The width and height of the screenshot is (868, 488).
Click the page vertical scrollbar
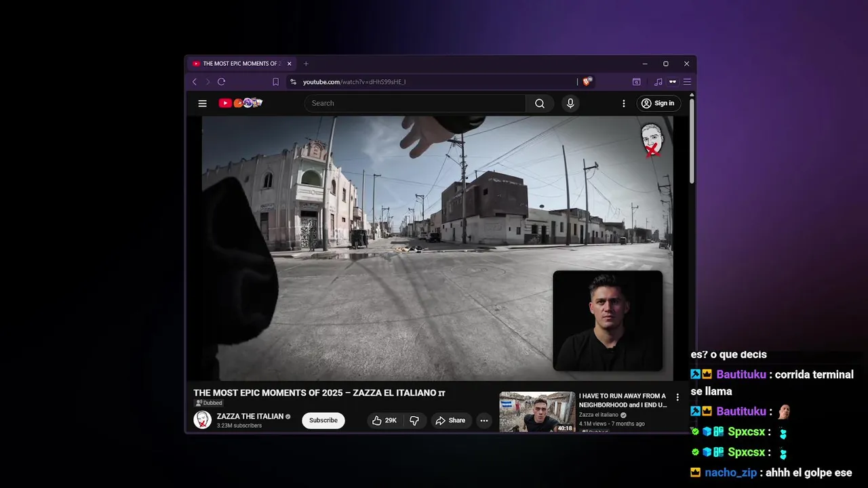point(692,141)
